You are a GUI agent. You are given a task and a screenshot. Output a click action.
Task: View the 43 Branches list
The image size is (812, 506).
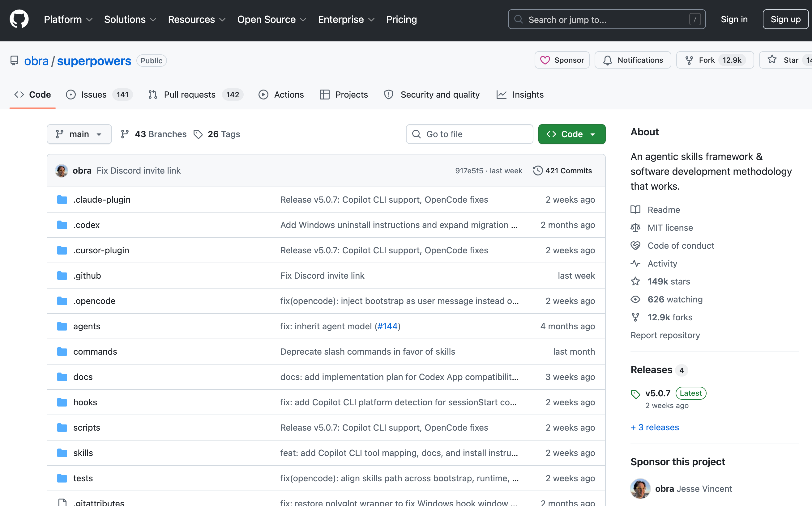tap(153, 134)
